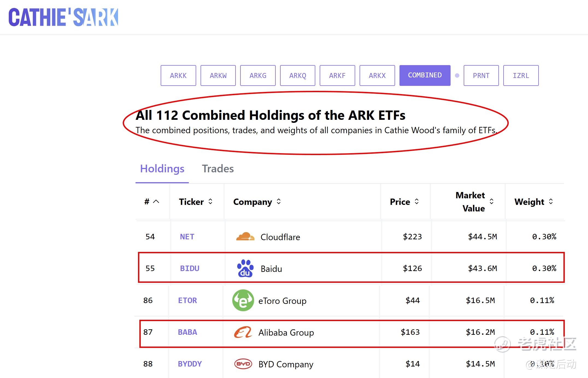Open the IZRL fund button
588x378 pixels.
[521, 75]
